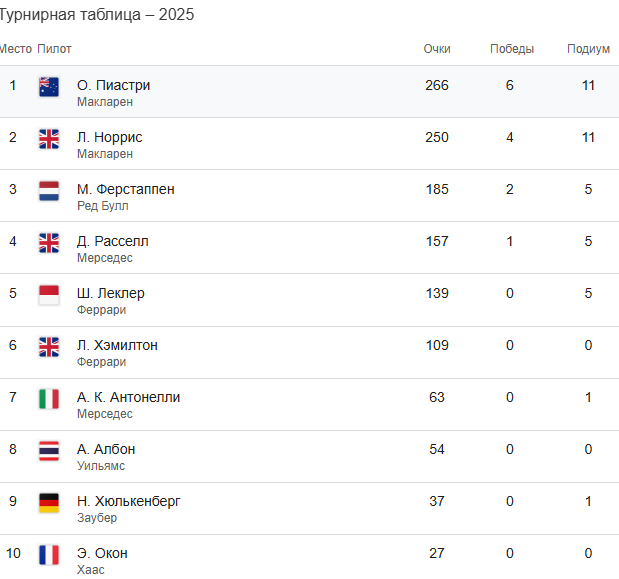The image size is (619, 579).
Task: Click the Netherlands flag beside М. Ферстаппен
Action: pyautogui.click(x=49, y=191)
